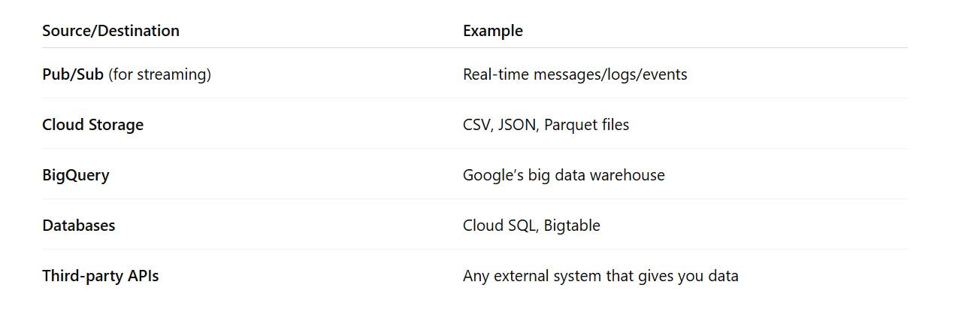Click the Real-time messages/logs/events cell
The height and width of the screenshot is (309, 980).
(x=575, y=74)
